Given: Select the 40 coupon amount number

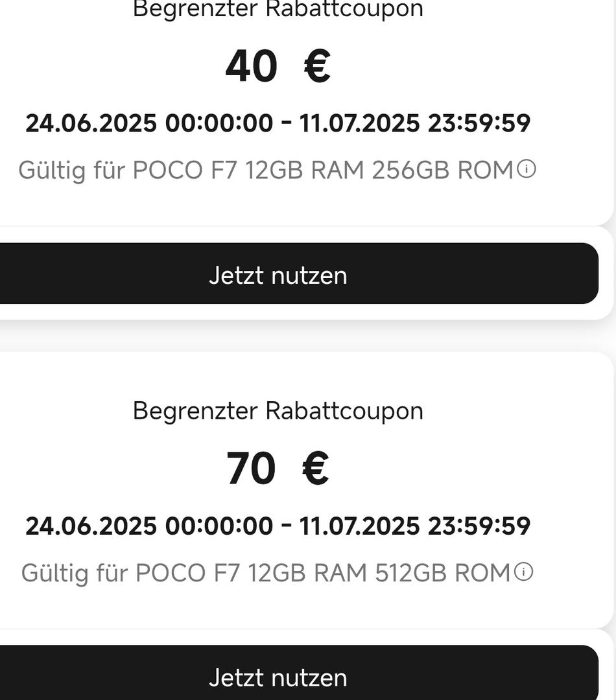Looking at the screenshot, I should [252, 66].
